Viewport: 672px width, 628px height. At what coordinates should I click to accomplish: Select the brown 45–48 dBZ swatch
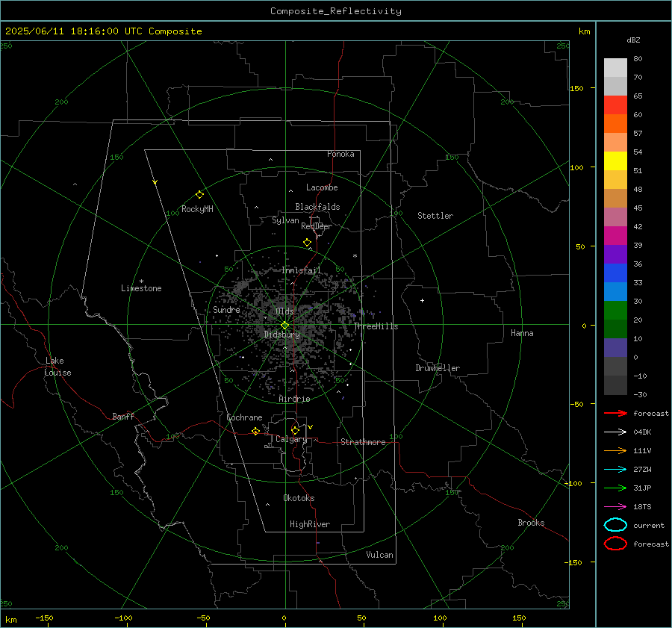pyautogui.click(x=615, y=198)
